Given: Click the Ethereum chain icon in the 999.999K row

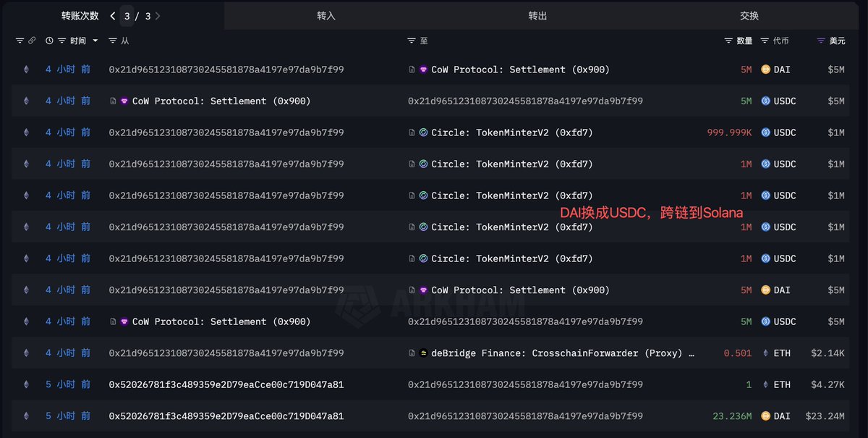Looking at the screenshot, I should pyautogui.click(x=27, y=132).
